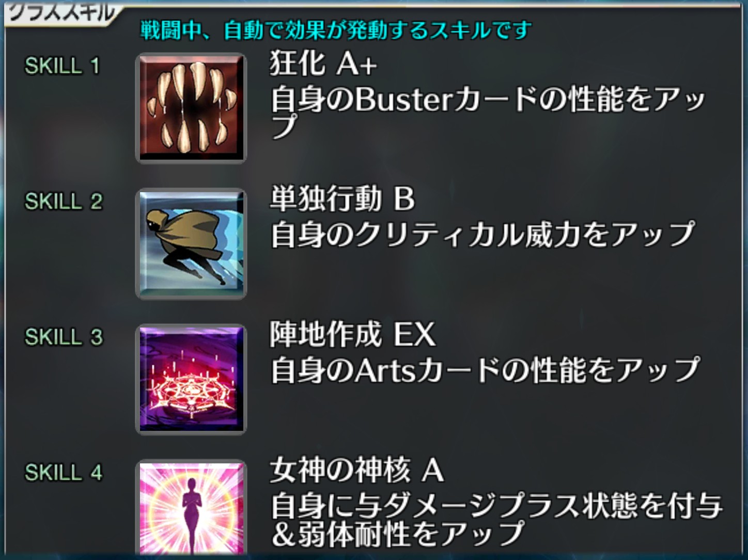Click the 単独行動 B skill name

tap(342, 199)
